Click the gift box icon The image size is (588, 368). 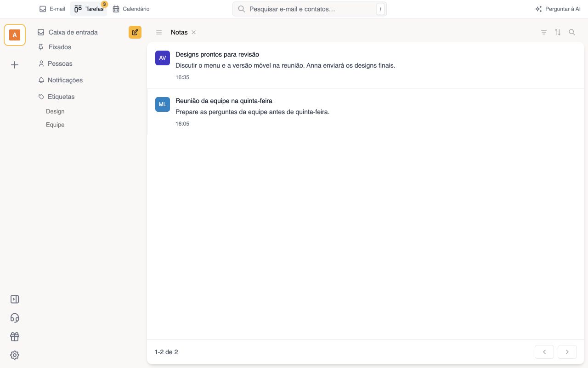point(15,337)
